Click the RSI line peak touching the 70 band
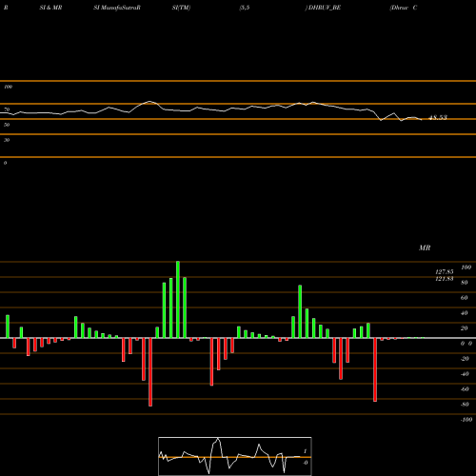 pos(149,102)
